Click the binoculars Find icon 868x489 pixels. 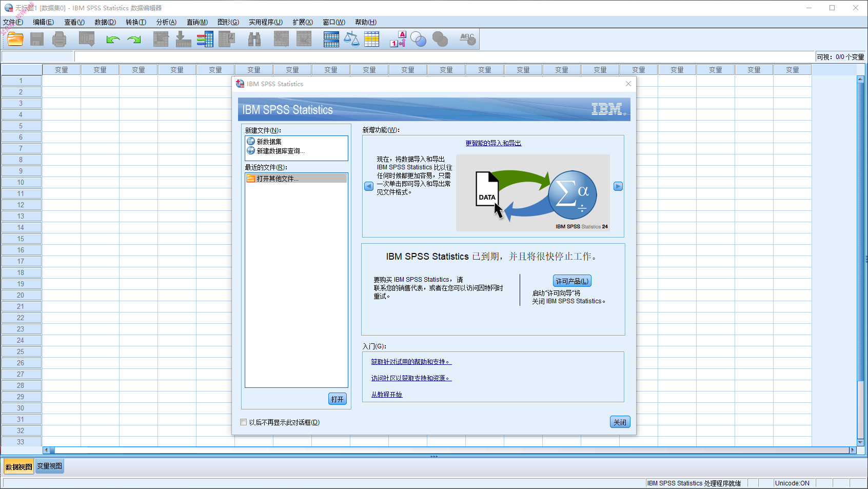pyautogui.click(x=254, y=39)
